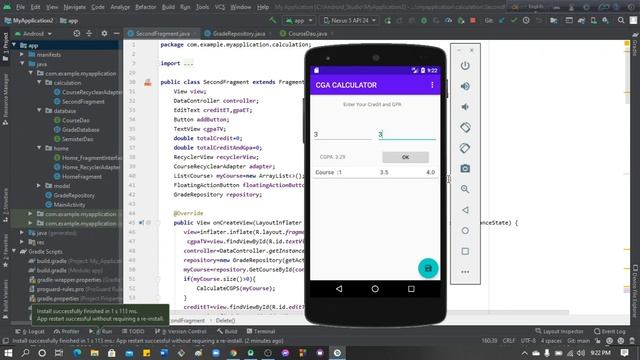Click the Course :1 list row
Screen dimensions: 640x360
(x=375, y=172)
